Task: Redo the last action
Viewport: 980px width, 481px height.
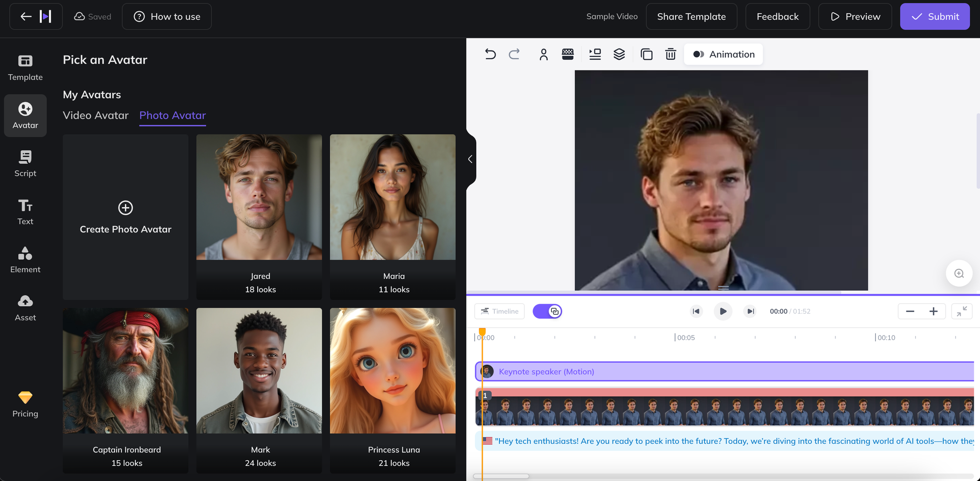Action: tap(514, 54)
